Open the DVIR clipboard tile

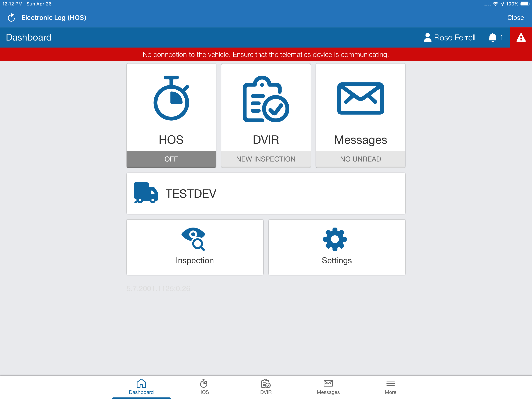[266, 107]
